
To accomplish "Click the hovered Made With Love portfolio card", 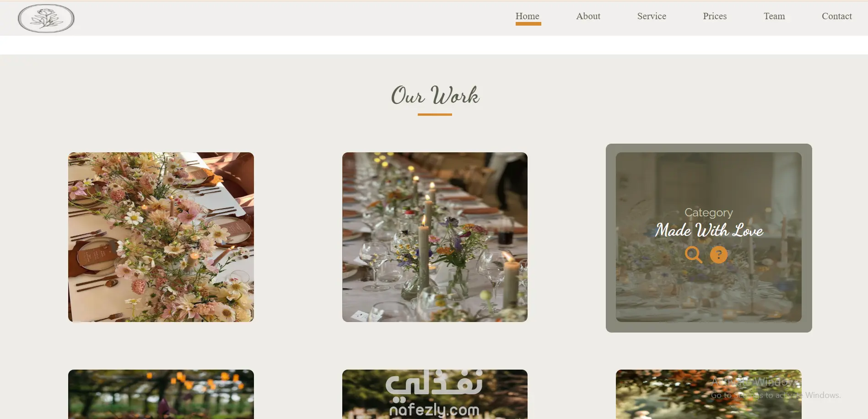I will (709, 238).
